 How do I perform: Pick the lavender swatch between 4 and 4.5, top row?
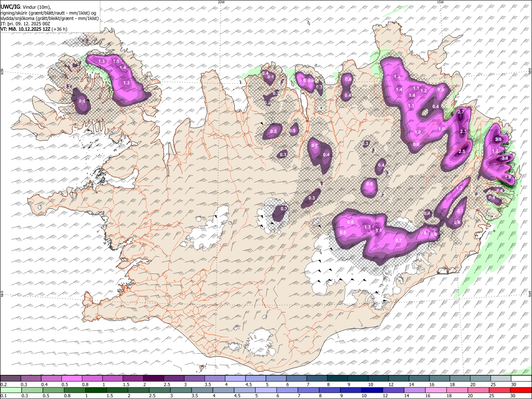(235, 378)
